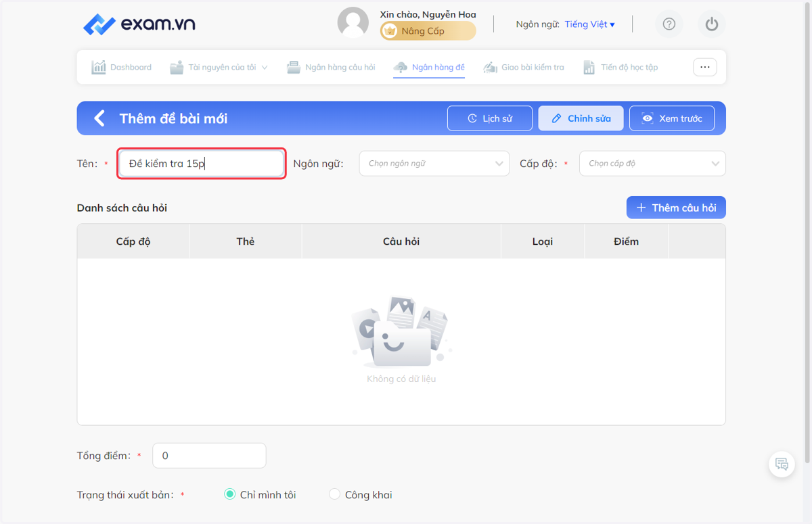The width and height of the screenshot is (812, 524).
Task: Click the Điểm column header
Action: 626,241
